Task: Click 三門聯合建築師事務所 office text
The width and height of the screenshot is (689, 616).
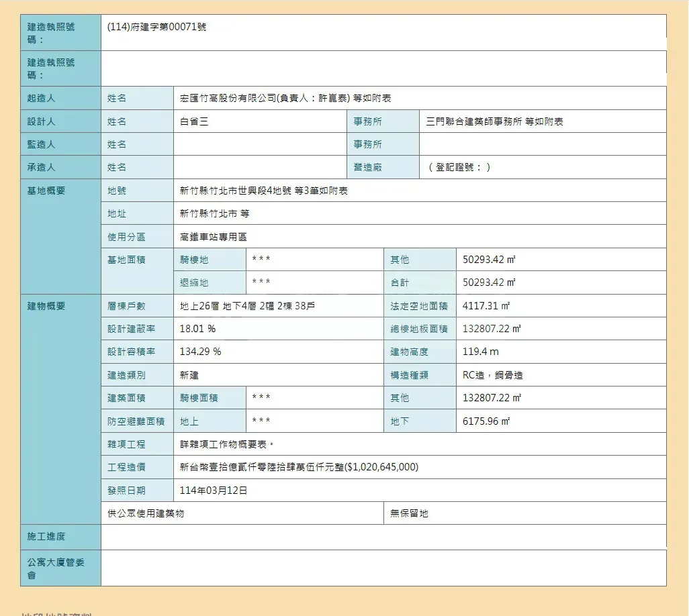Action: (494, 122)
